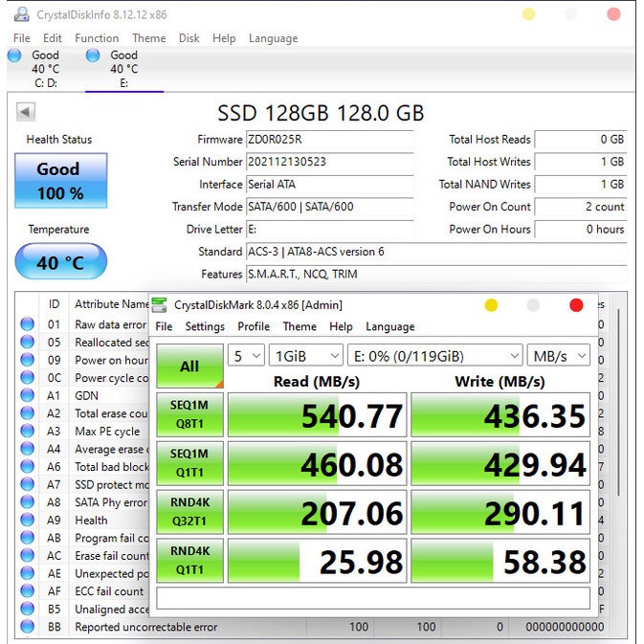Click the SEQ1M Q1T1 read result 460.08

317,463
